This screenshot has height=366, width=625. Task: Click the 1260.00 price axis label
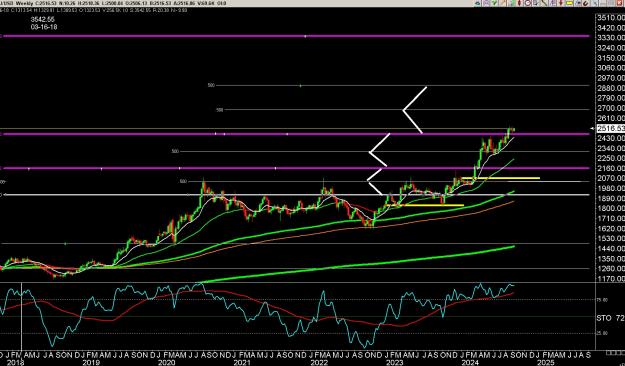[x=611, y=269]
